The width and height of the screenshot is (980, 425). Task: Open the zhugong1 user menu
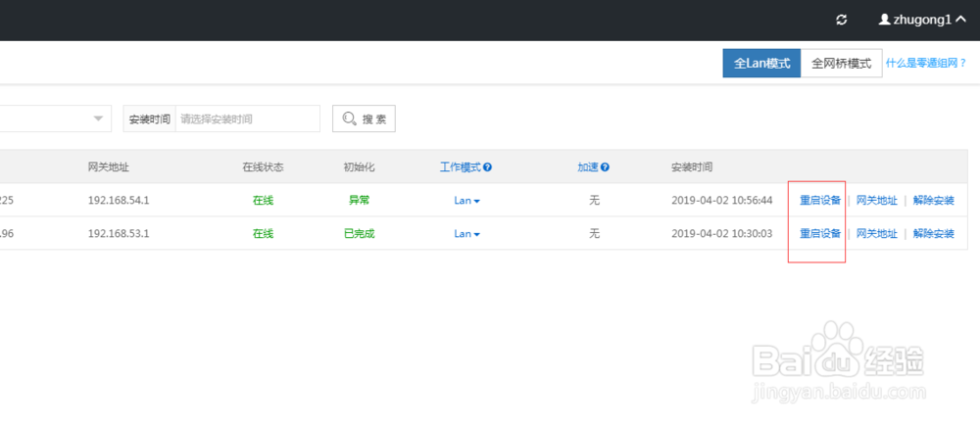point(922,20)
